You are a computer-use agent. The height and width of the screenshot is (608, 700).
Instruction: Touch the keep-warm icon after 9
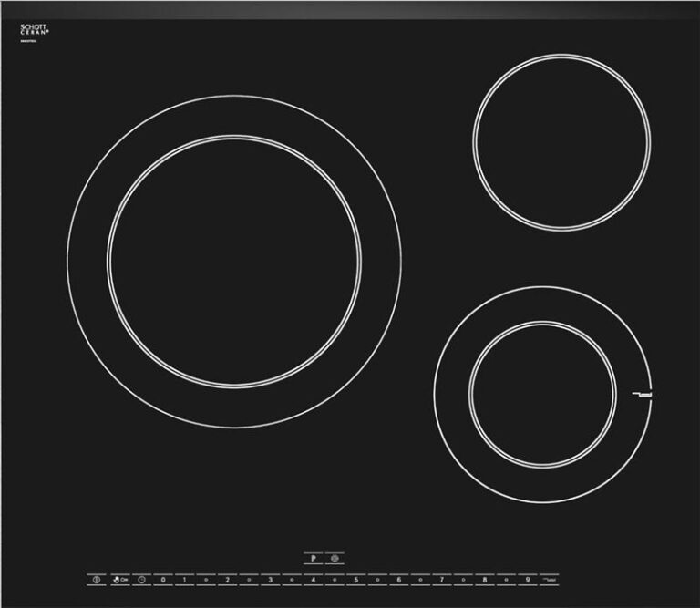[x=549, y=580]
